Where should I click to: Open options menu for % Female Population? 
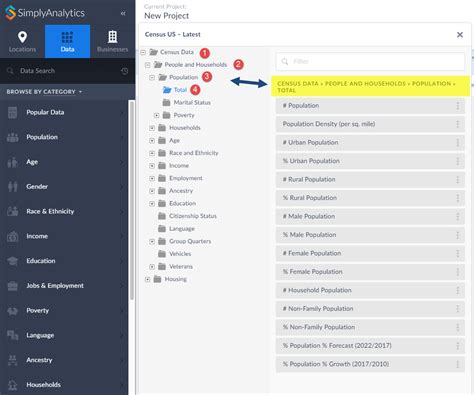click(458, 272)
